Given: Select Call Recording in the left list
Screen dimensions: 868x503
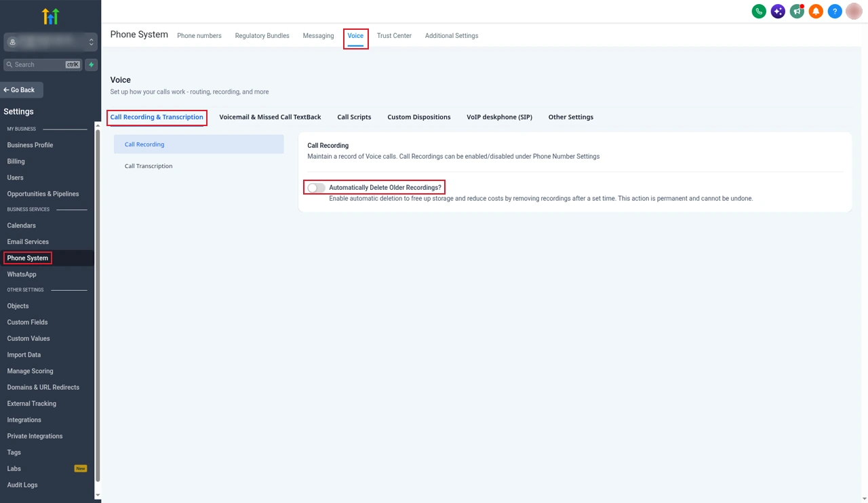Looking at the screenshot, I should pos(199,144).
